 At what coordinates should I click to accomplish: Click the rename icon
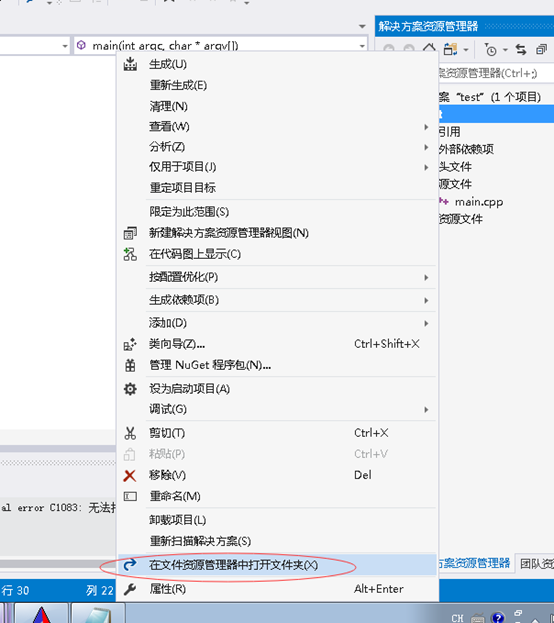(130, 496)
